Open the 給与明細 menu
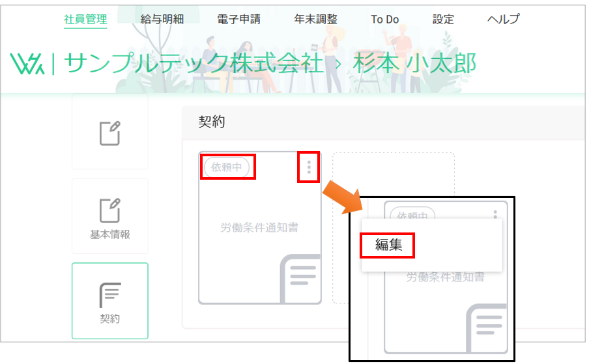 [162, 19]
